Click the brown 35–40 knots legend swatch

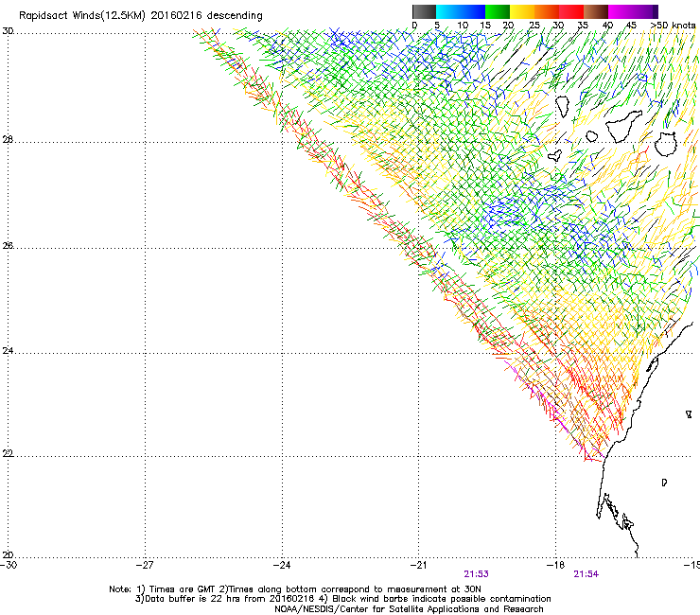click(596, 11)
